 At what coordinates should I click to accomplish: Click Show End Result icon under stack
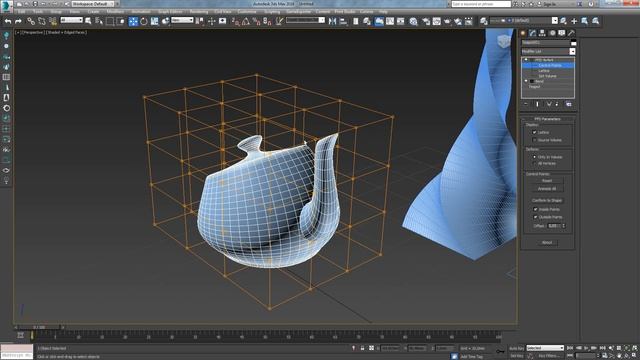[x=537, y=104]
